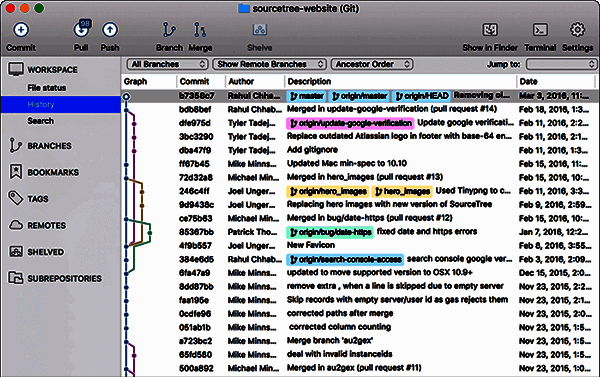This screenshot has height=377, width=600.
Task: Open the All Branches dropdown
Action: point(167,64)
